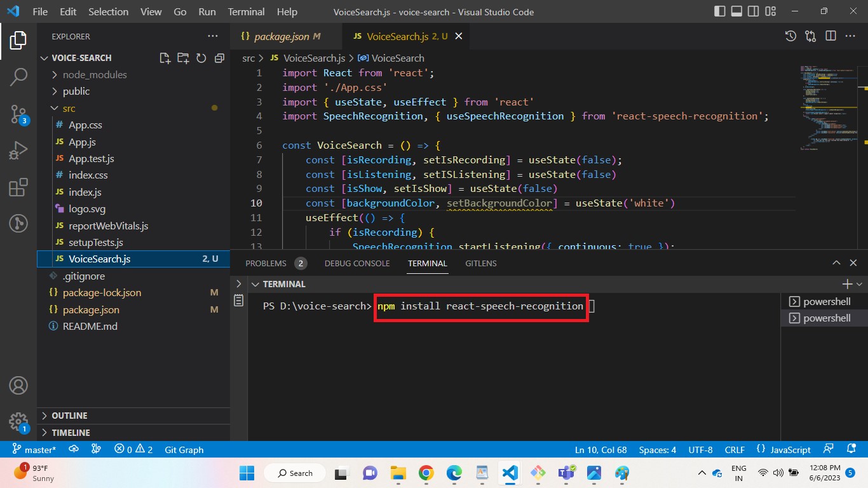Screen dimensions: 868x488
Task: Click the open changes compare icon
Action: [x=810, y=36]
